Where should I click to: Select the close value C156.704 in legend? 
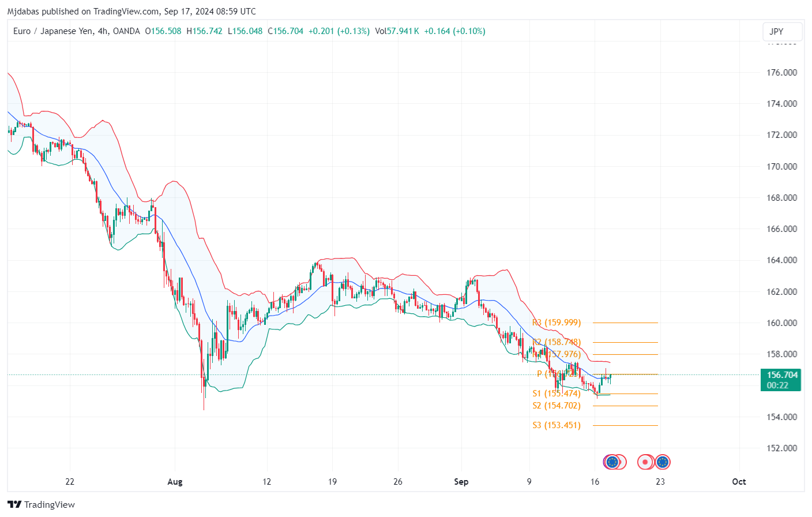(285, 31)
